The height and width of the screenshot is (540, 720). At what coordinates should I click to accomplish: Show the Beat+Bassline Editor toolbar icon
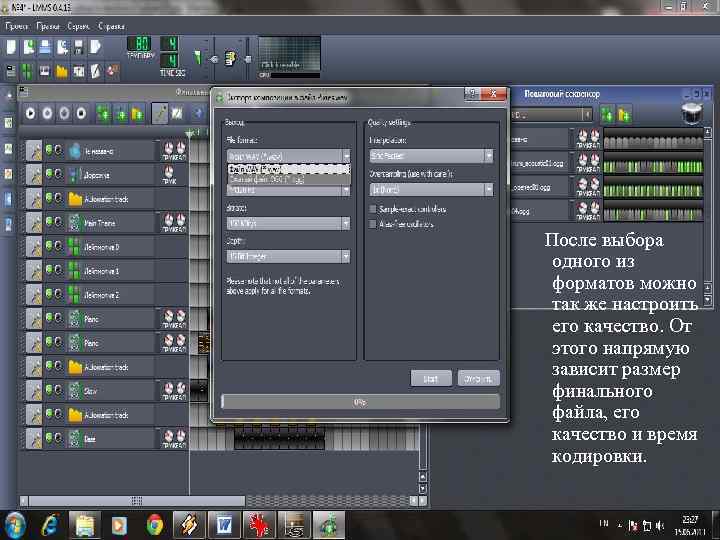28,72
